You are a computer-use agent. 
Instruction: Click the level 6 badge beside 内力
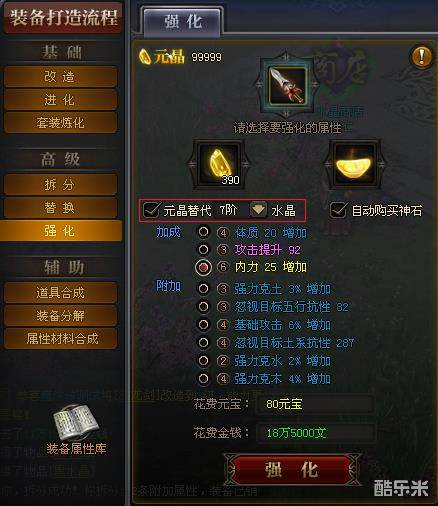coord(223,267)
